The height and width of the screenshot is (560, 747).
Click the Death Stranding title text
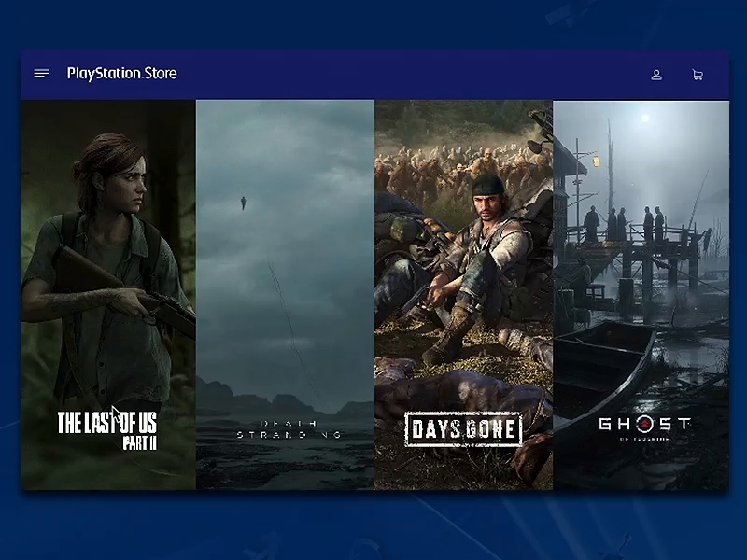pos(289,429)
